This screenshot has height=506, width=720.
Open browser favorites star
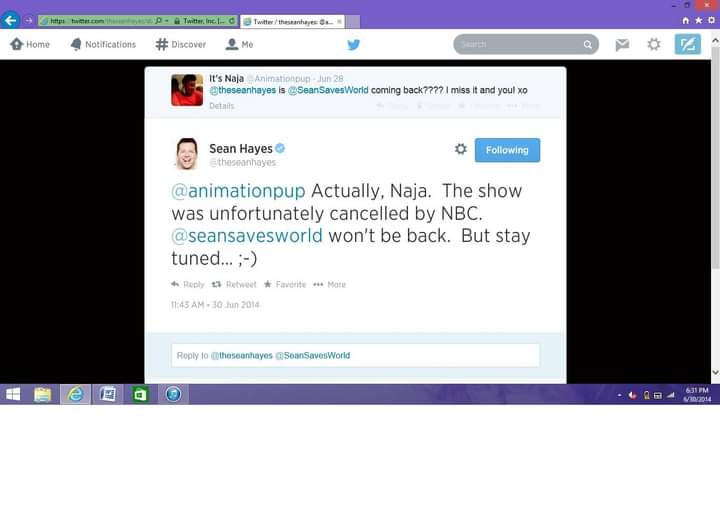coord(698,20)
